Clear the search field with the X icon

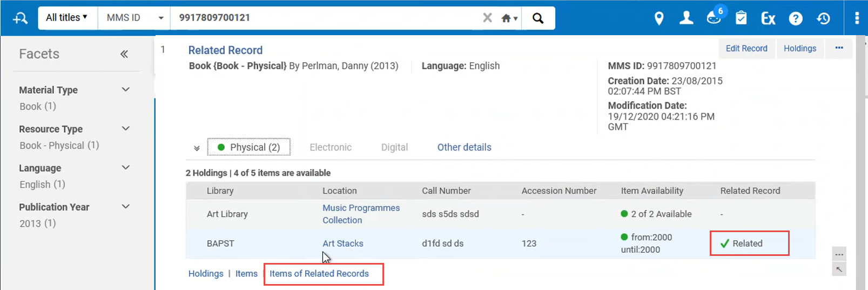[x=487, y=18]
